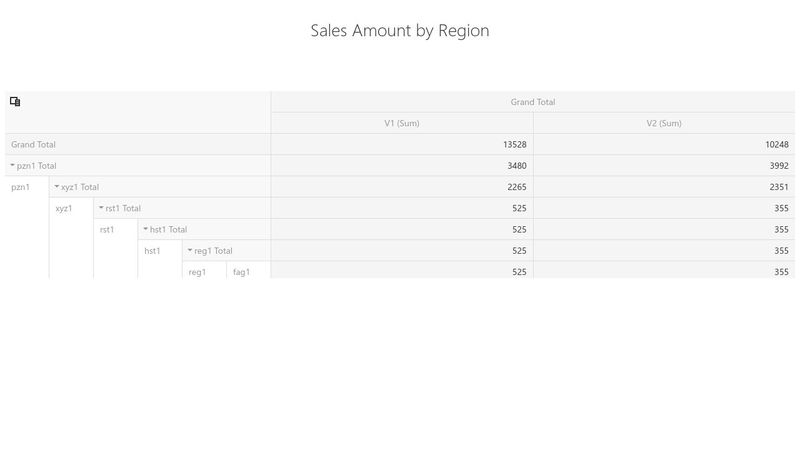Click the reg1 row label

[197, 272]
